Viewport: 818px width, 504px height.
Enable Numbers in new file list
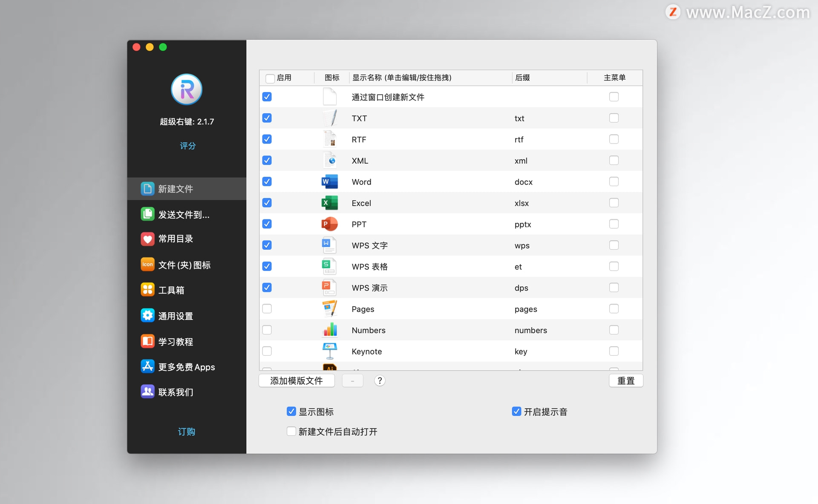point(267,330)
